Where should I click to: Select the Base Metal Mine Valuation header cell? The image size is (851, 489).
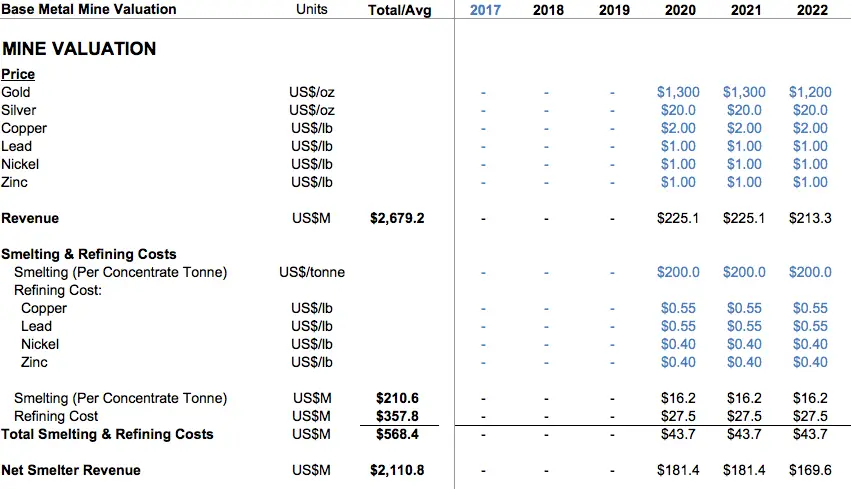click(89, 9)
